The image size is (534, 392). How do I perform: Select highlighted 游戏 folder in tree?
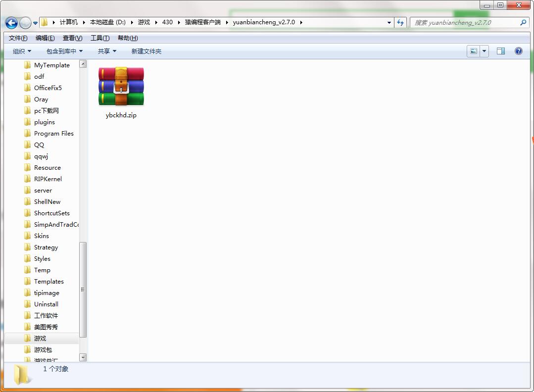tap(42, 338)
